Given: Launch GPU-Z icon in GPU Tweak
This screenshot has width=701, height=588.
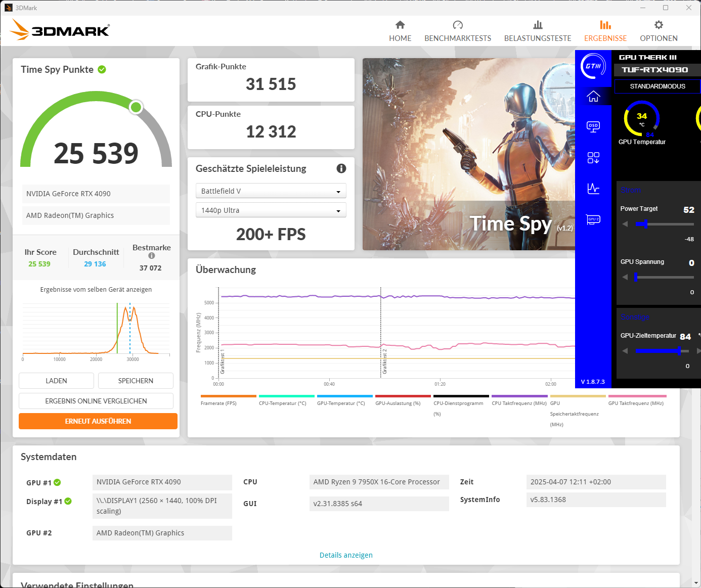Looking at the screenshot, I should click(593, 219).
